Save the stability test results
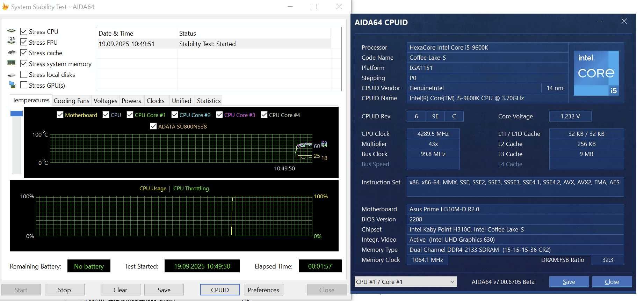The height and width of the screenshot is (301, 644). click(x=164, y=290)
